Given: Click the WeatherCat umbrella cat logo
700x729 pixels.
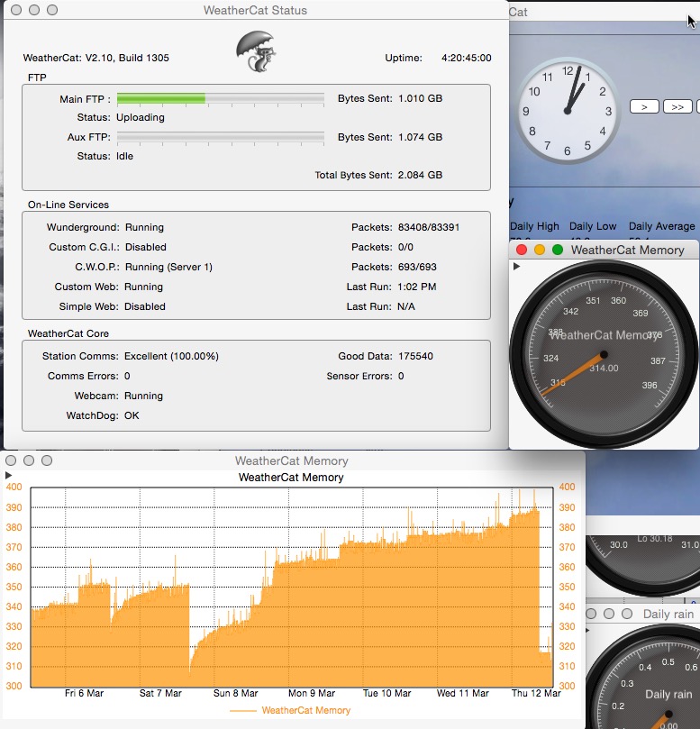Looking at the screenshot, I should point(256,51).
